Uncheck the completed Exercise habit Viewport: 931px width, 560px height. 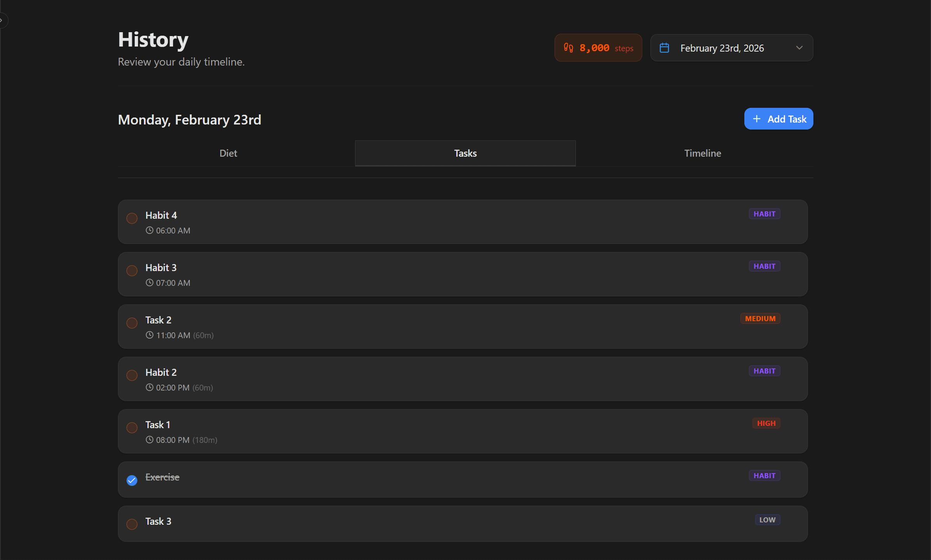click(x=132, y=480)
